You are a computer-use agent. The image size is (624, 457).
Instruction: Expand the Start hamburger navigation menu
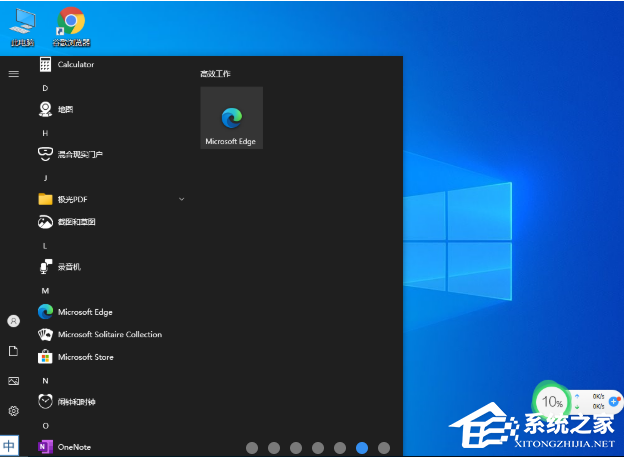[x=13, y=73]
